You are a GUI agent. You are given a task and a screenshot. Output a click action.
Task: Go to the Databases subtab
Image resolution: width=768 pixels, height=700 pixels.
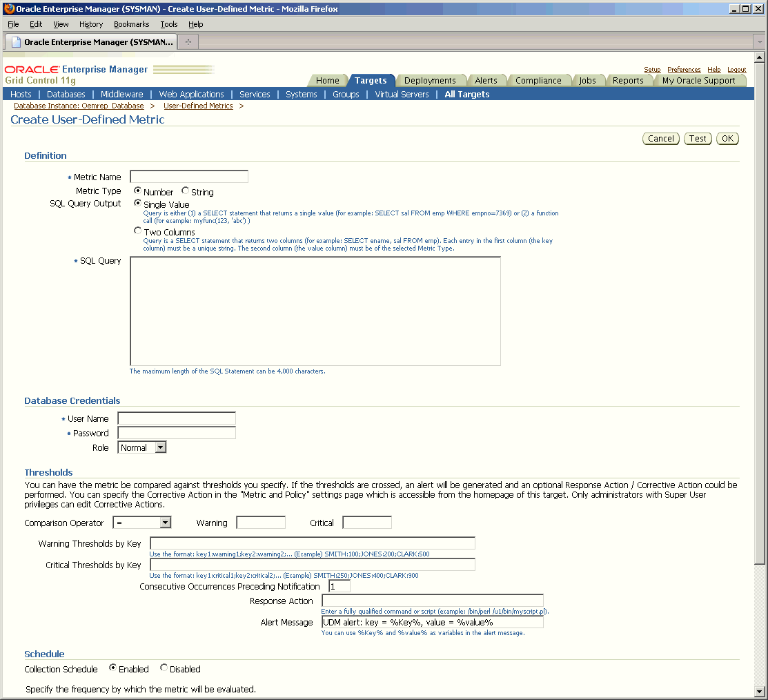(66, 94)
